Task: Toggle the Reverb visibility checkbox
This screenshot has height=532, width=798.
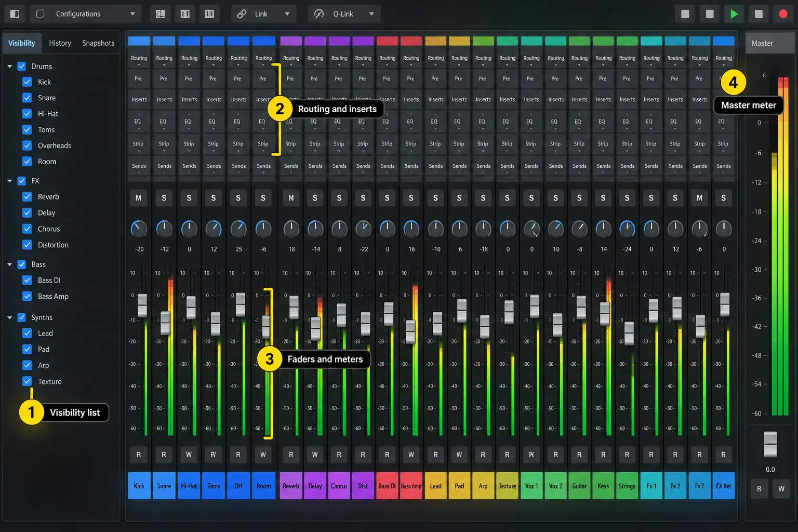Action: coord(27,197)
